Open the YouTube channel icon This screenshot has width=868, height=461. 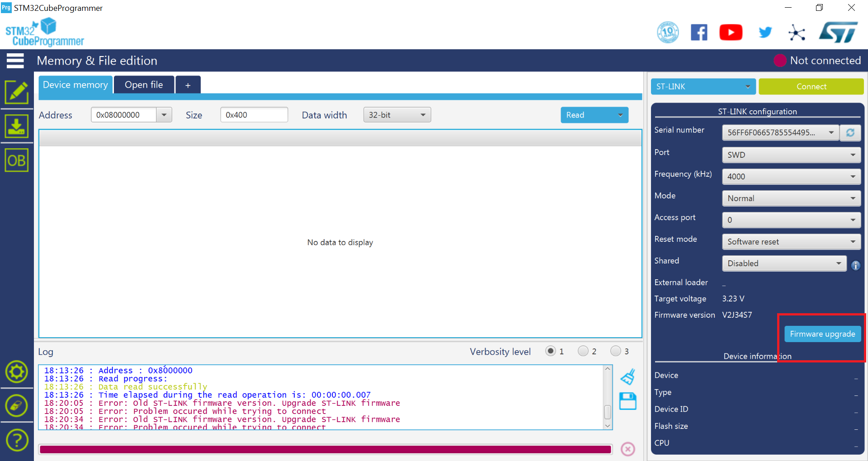tap(731, 33)
